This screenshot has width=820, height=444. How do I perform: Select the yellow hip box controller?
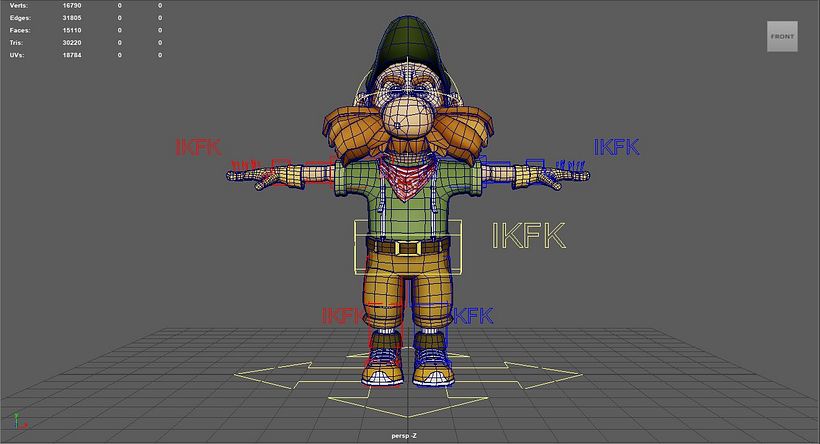click(408, 247)
